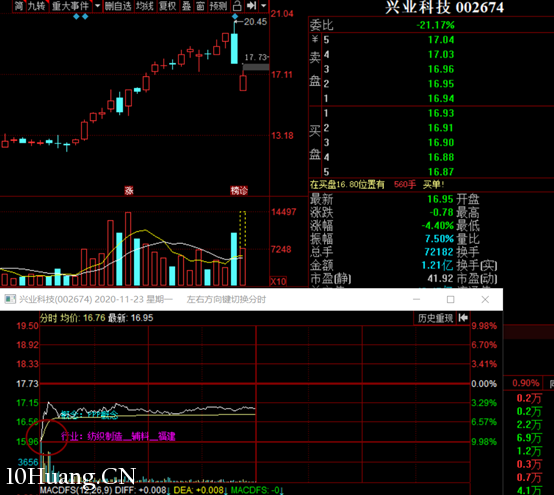Click the 复权 price adjustment button

(168, 6)
